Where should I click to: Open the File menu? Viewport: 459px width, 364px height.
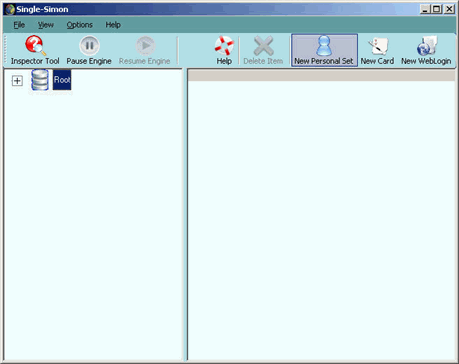[x=19, y=25]
